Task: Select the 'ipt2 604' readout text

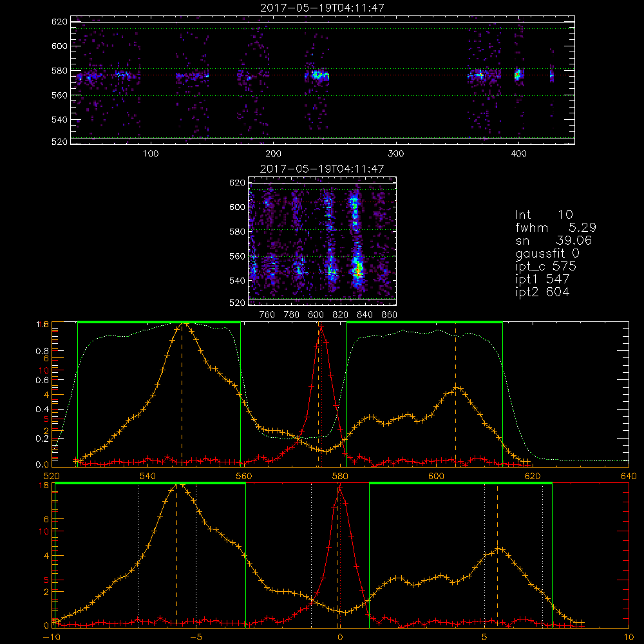Action: 542,292
